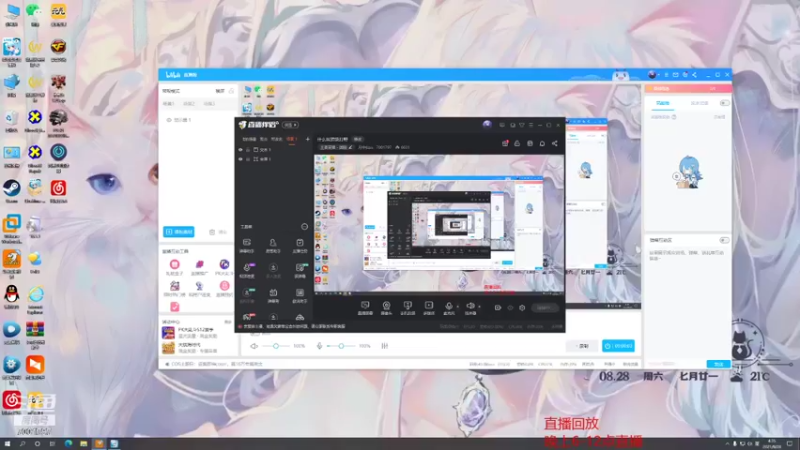
Task: Adjust the speaker volume slider in bilibili streamer
Action: [276, 346]
